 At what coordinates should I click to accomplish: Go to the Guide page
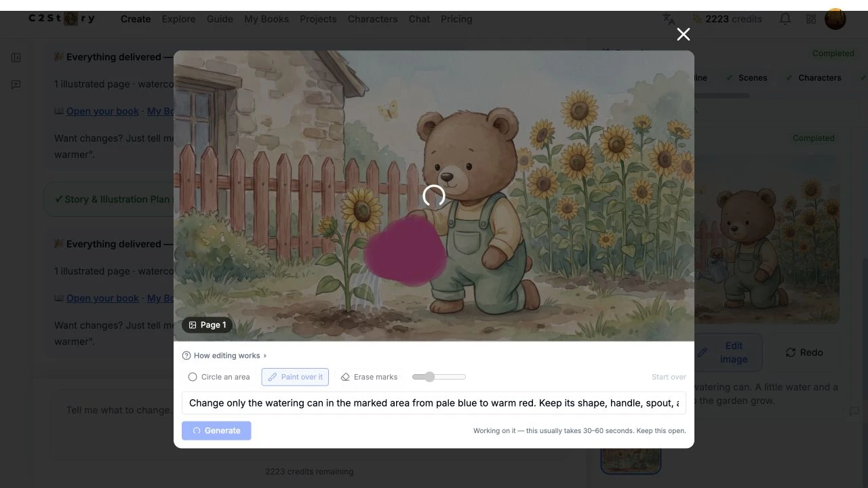point(220,19)
